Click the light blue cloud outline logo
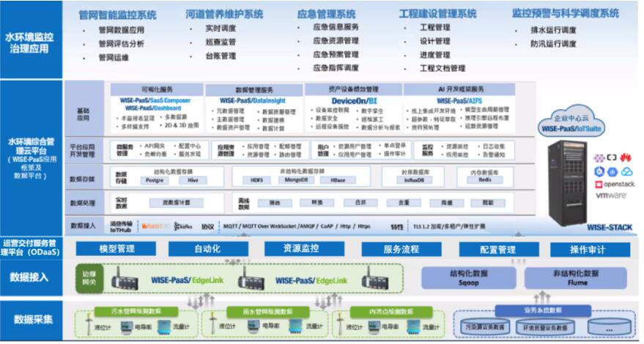 pos(626,172)
